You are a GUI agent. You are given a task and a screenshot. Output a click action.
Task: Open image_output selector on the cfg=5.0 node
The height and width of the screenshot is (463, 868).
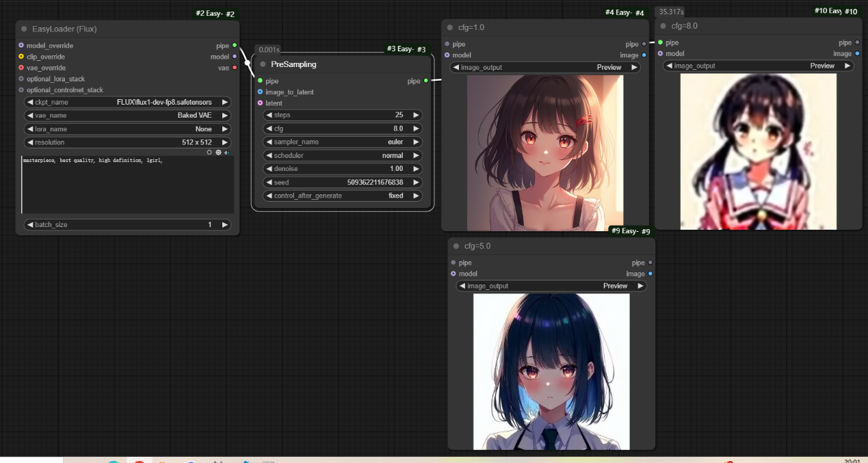coord(551,286)
